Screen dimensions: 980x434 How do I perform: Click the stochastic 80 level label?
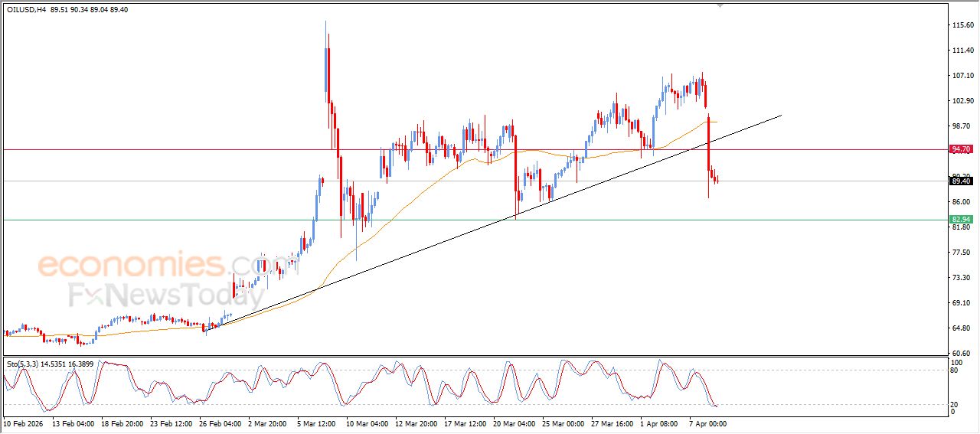[x=953, y=370]
